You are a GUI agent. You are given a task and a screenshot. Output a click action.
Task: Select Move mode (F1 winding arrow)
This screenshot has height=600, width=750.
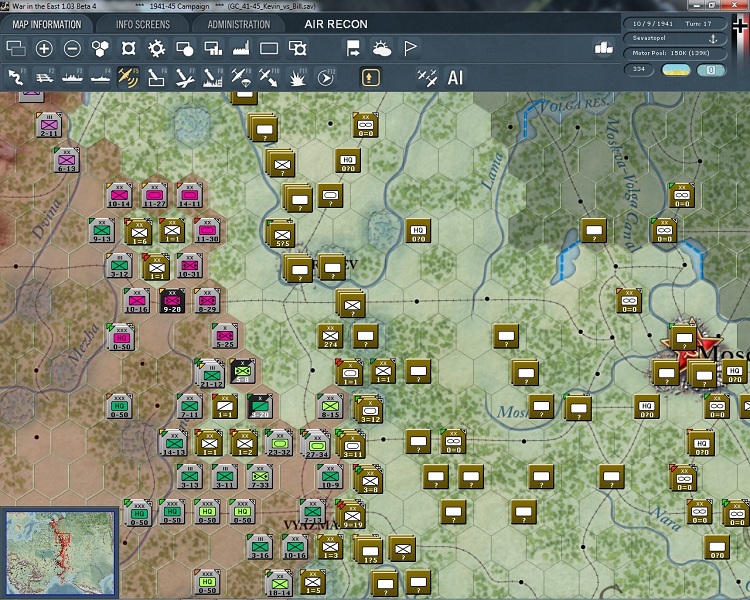(x=17, y=78)
